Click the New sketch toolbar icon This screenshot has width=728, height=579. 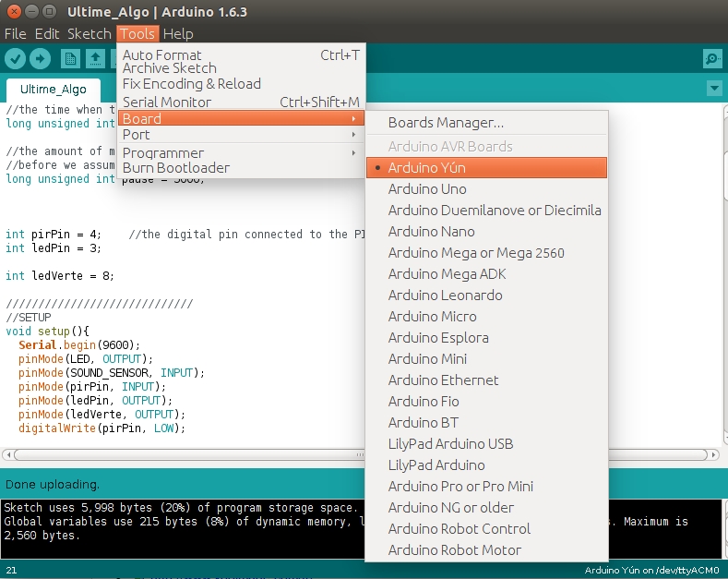click(70, 59)
